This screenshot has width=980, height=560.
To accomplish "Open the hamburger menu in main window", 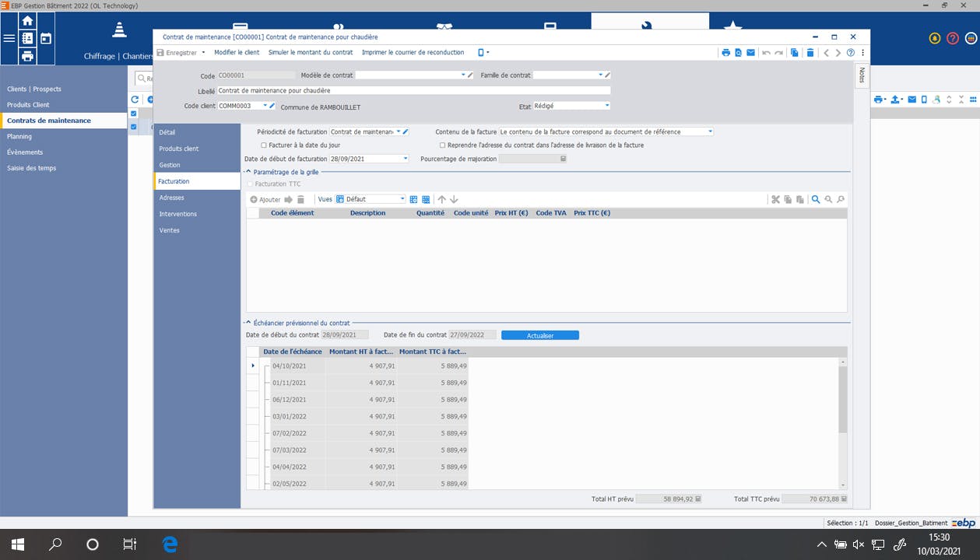I will [9, 38].
